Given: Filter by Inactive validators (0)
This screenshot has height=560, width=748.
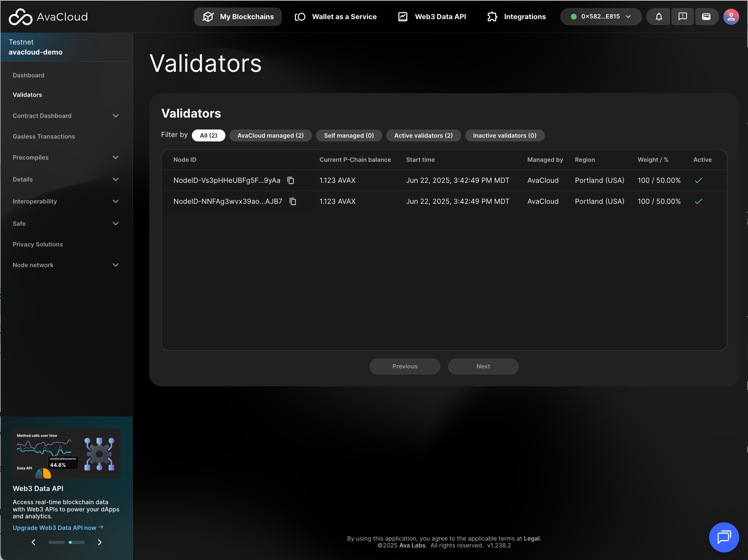Looking at the screenshot, I should 504,135.
